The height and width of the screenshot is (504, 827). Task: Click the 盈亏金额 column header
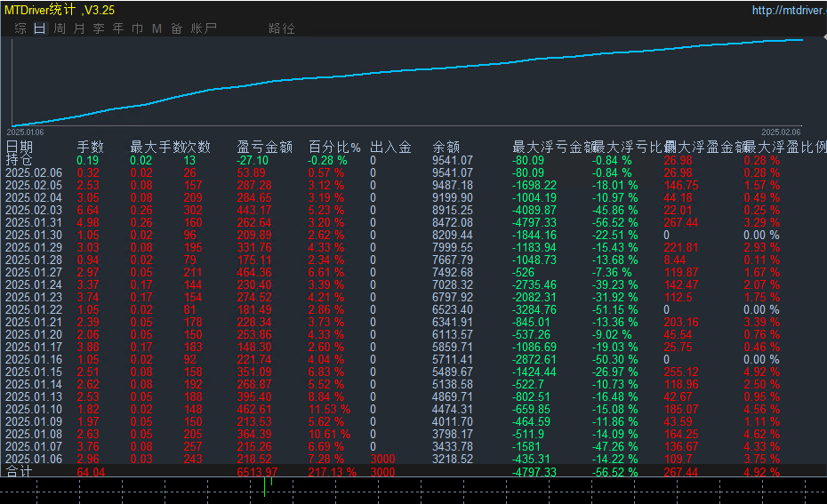(264, 147)
